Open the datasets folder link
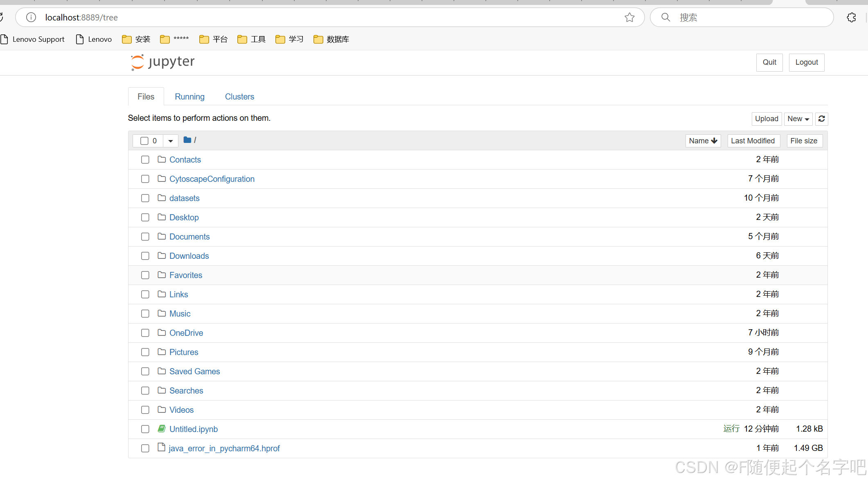 click(184, 198)
